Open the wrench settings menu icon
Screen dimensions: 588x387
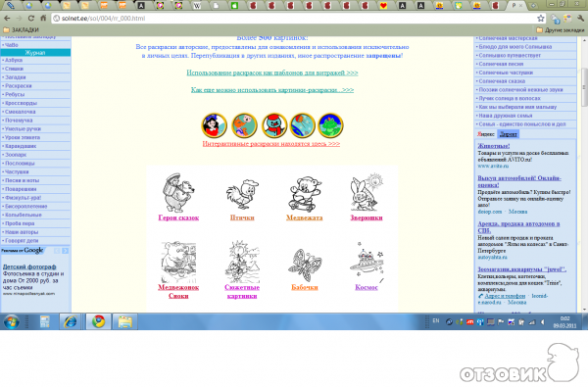pyautogui.click(x=581, y=18)
